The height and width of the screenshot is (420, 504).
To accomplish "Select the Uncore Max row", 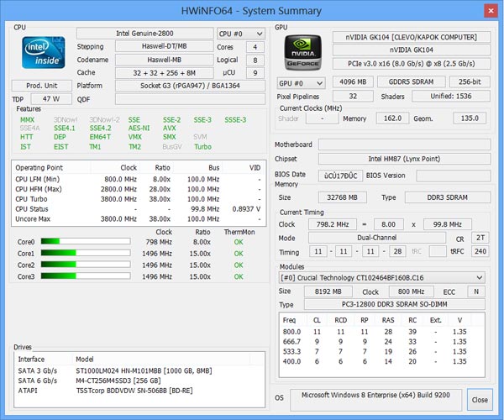I will (x=139, y=219).
